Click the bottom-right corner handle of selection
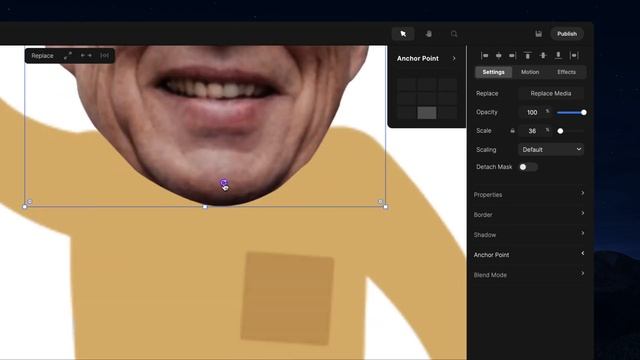This screenshot has height=360, width=640. 386,207
